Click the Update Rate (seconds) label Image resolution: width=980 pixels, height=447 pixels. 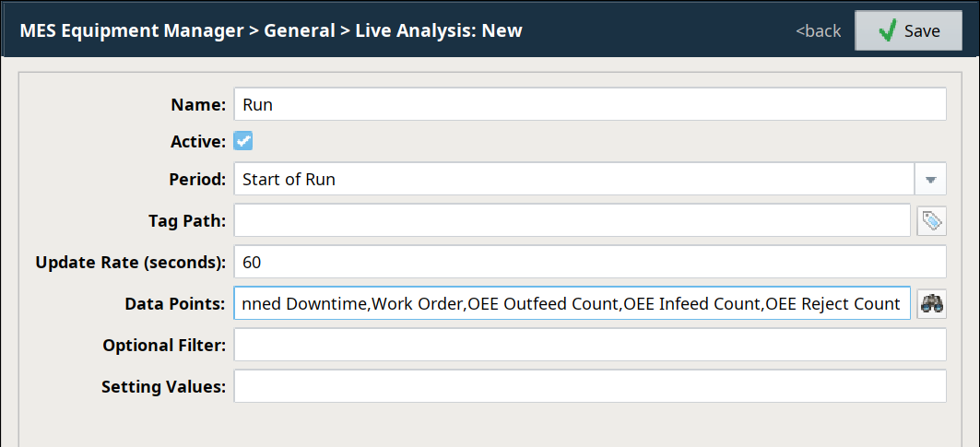[x=130, y=263]
